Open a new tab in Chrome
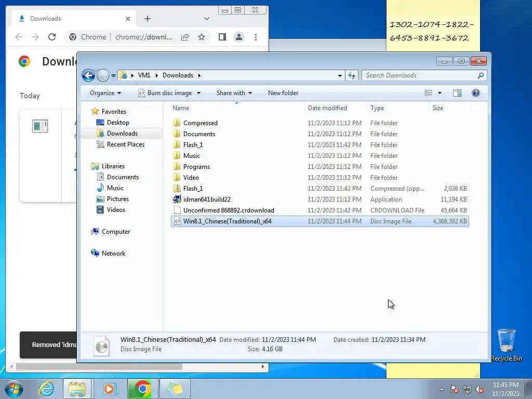 tap(147, 19)
